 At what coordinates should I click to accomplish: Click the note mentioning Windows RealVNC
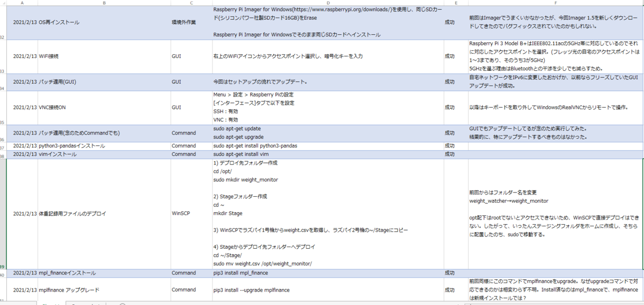pos(556,108)
